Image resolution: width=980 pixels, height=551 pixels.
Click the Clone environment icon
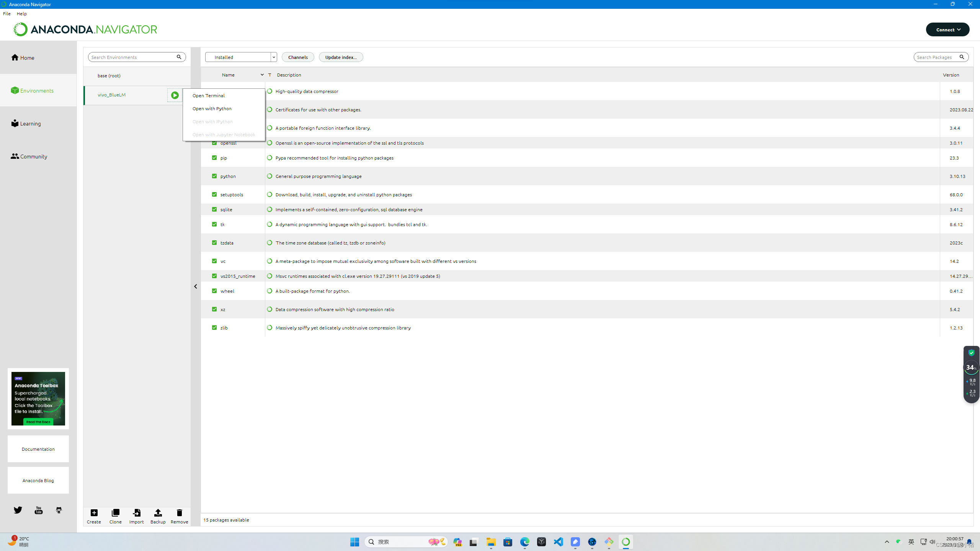[x=115, y=513]
